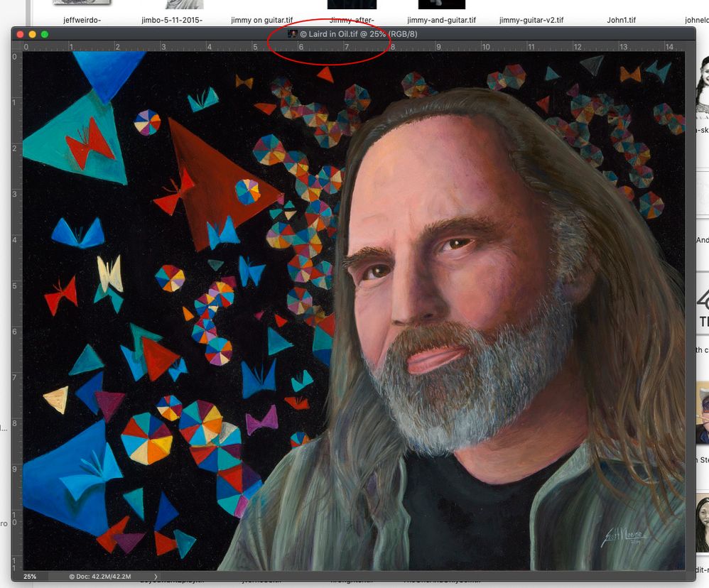
Task: Click the green zoom window button
Action: click(44, 34)
